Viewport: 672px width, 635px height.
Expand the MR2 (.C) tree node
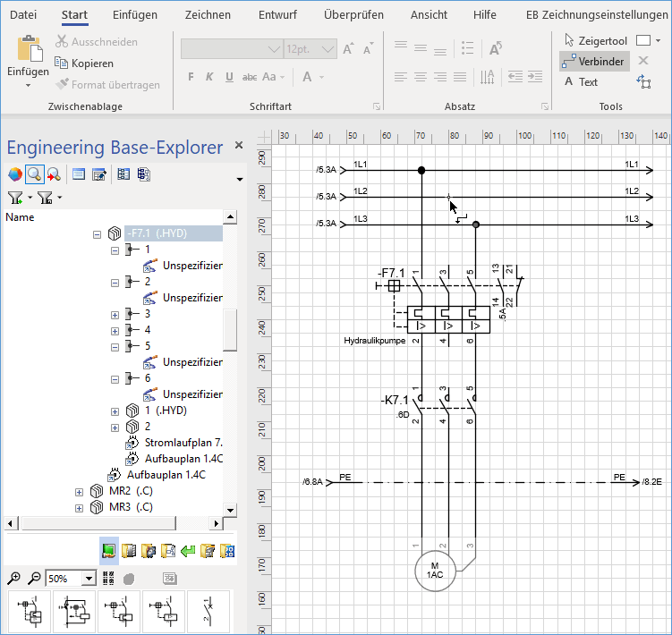pos(80,492)
